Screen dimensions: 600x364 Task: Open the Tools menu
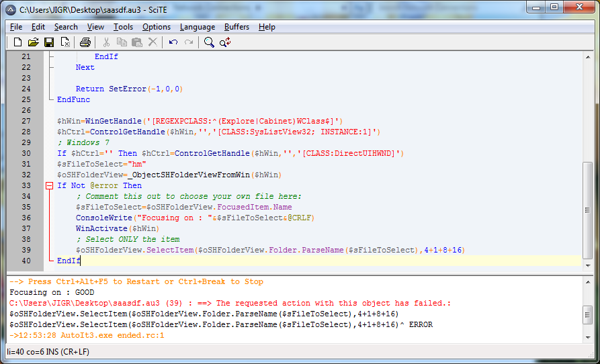point(123,27)
